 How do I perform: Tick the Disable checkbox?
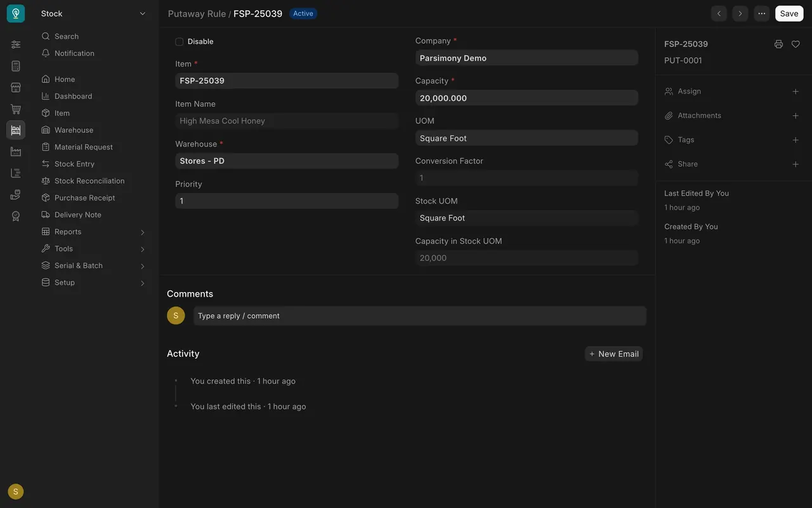coord(180,42)
